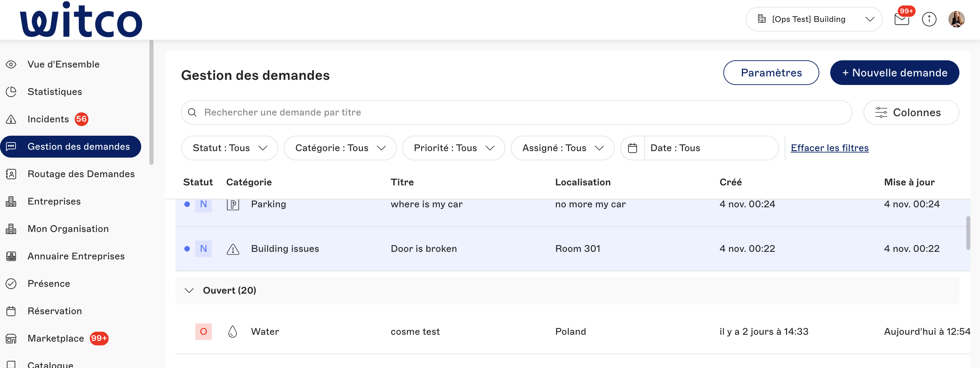
Task: Collapse the Ouvert (20) group
Action: (189, 290)
